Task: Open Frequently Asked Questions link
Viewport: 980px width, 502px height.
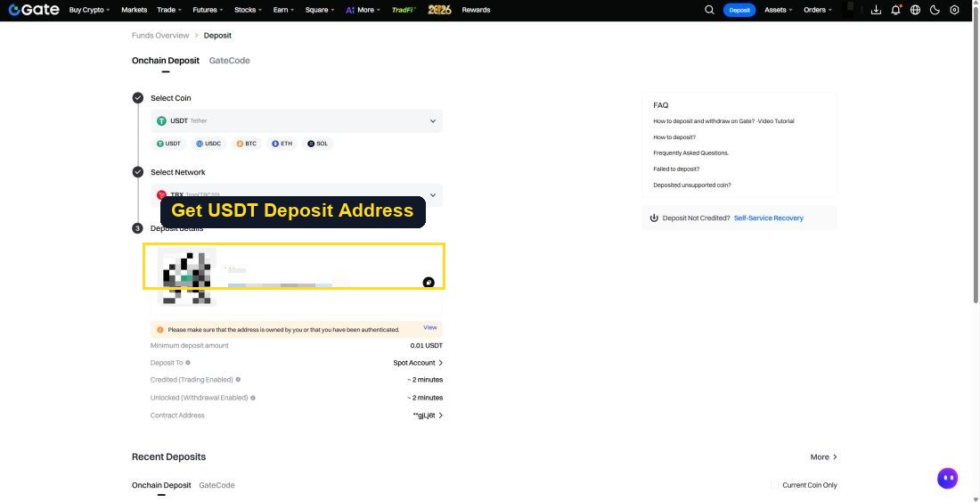Action: [x=691, y=153]
